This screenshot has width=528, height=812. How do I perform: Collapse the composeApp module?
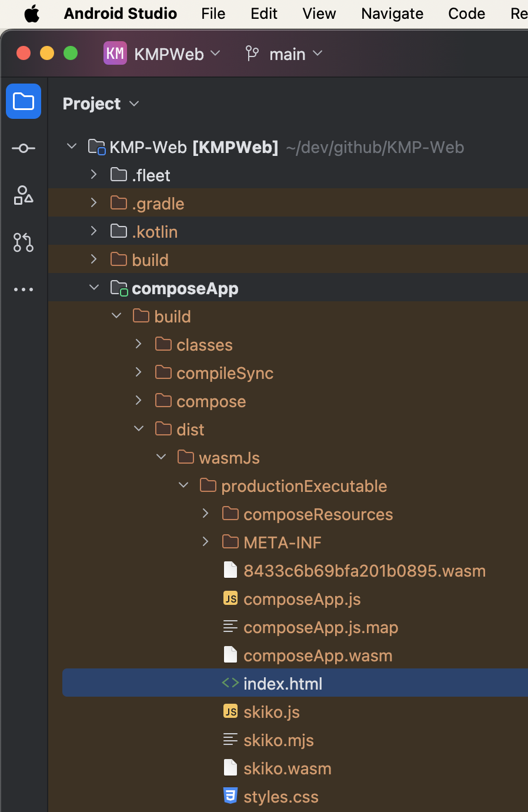[x=94, y=287]
